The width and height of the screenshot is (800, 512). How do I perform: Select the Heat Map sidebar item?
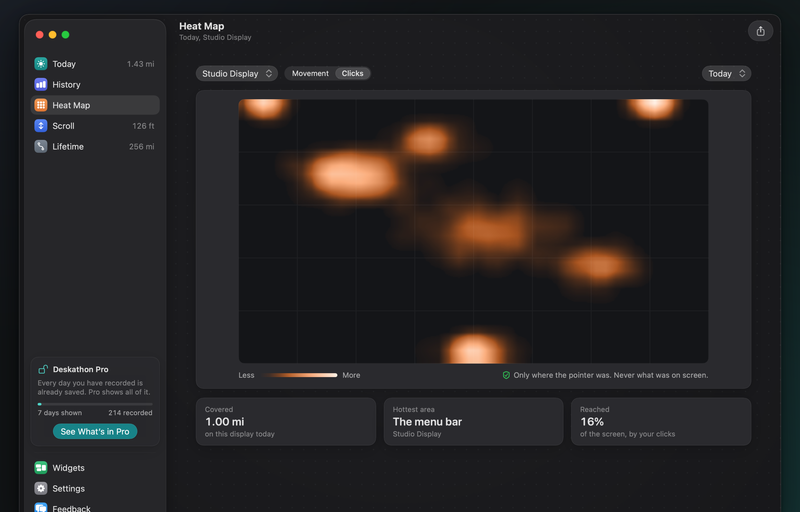tap(95, 105)
